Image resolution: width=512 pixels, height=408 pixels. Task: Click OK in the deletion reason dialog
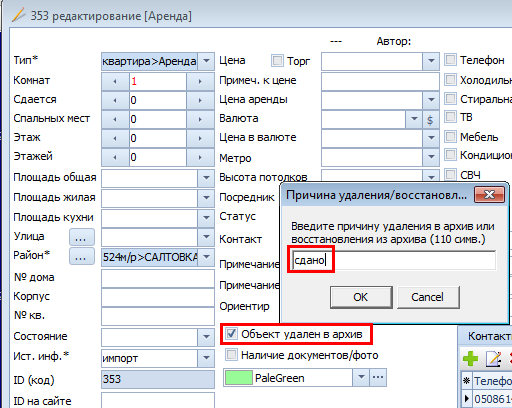coord(361,297)
